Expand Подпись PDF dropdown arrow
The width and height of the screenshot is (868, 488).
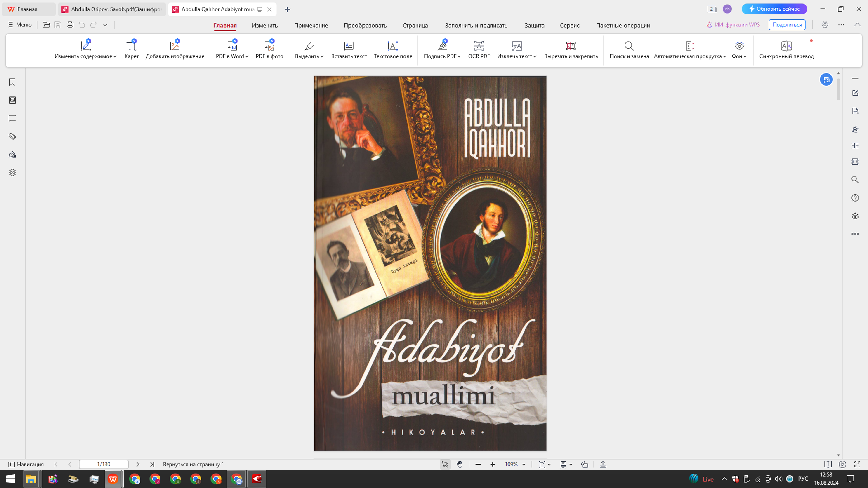click(x=459, y=56)
